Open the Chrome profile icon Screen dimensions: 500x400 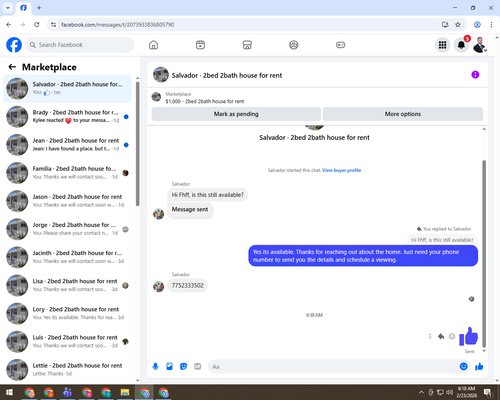(x=477, y=24)
